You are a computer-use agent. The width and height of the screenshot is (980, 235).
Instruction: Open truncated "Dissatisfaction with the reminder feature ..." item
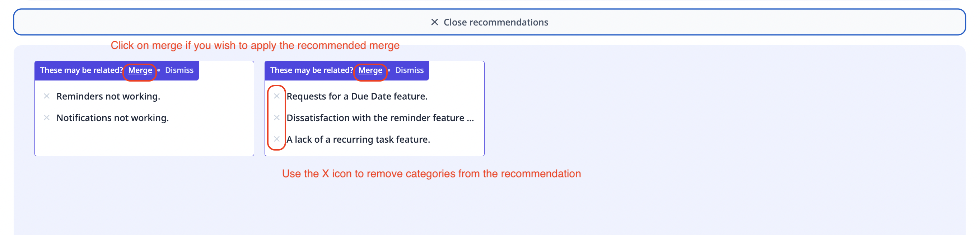pos(380,118)
